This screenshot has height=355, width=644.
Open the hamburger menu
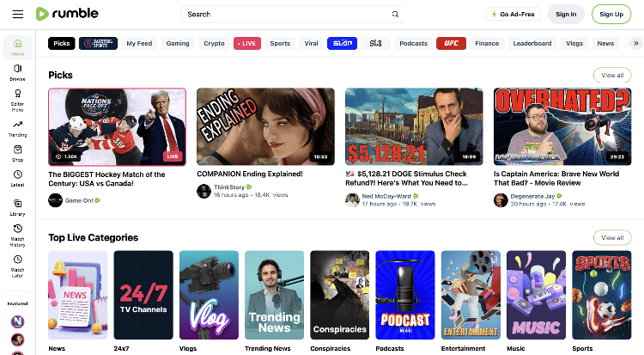(x=18, y=15)
